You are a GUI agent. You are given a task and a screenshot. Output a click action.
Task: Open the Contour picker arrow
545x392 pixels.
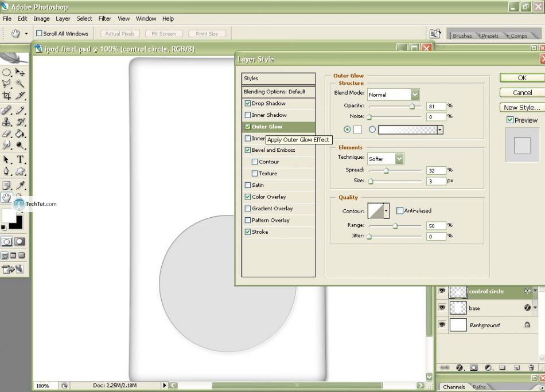click(x=386, y=211)
